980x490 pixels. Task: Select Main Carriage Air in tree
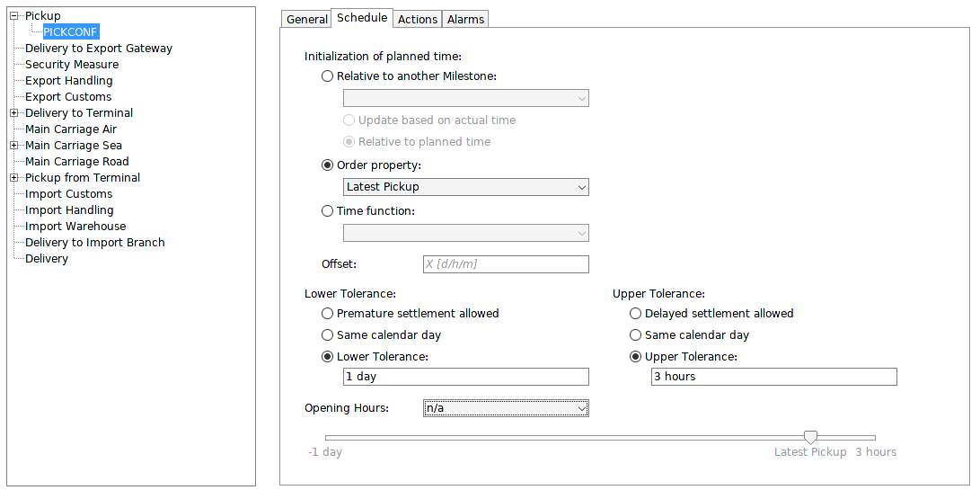coord(71,129)
